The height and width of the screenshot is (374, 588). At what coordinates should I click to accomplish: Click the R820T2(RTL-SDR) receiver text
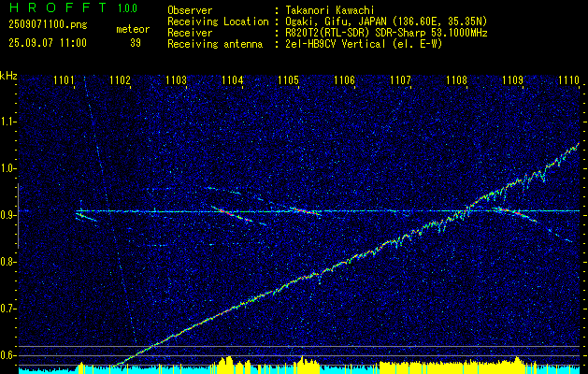pyautogui.click(x=386, y=33)
